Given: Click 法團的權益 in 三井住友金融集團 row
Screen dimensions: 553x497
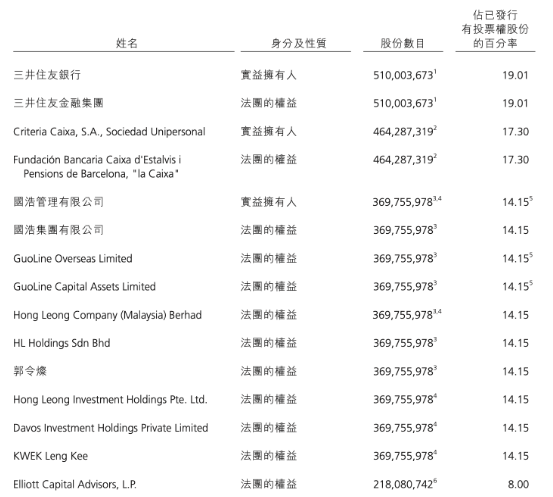Looking at the screenshot, I should tap(269, 103).
